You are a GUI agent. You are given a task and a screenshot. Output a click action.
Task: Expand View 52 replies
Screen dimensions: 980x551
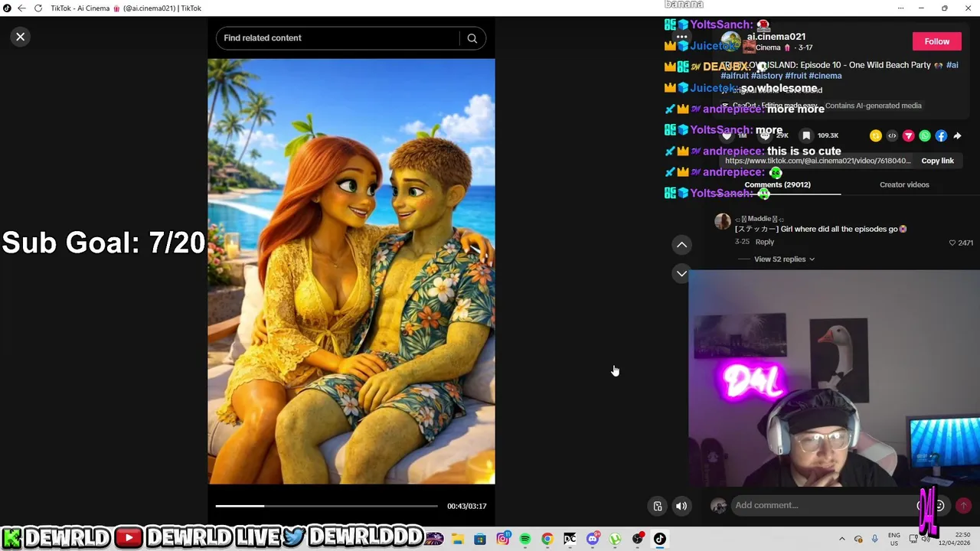click(784, 259)
